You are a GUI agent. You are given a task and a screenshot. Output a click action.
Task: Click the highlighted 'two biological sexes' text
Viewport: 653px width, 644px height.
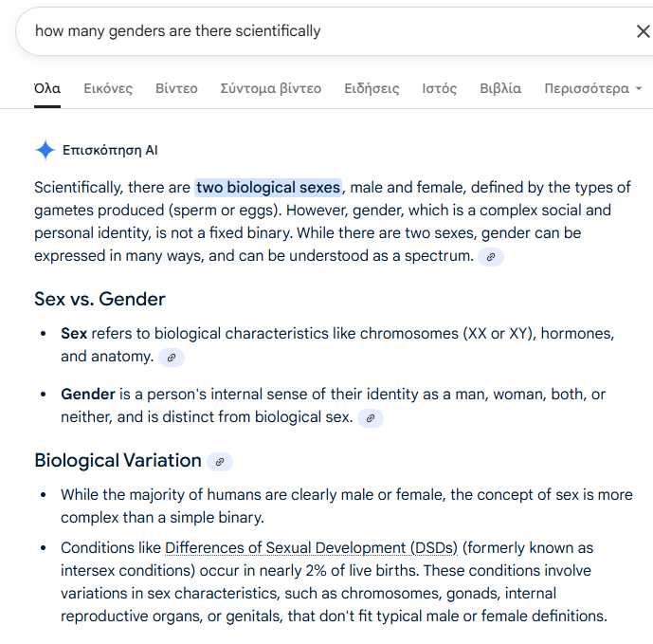click(x=268, y=187)
